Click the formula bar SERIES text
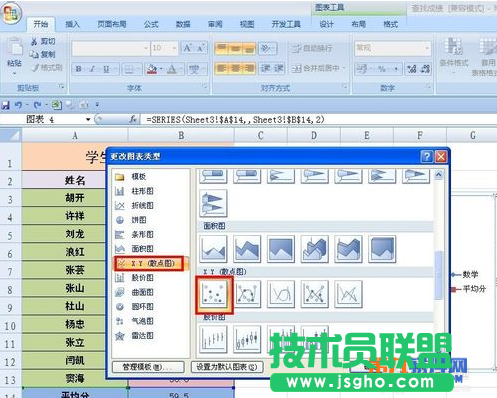497x398 pixels. coord(236,119)
